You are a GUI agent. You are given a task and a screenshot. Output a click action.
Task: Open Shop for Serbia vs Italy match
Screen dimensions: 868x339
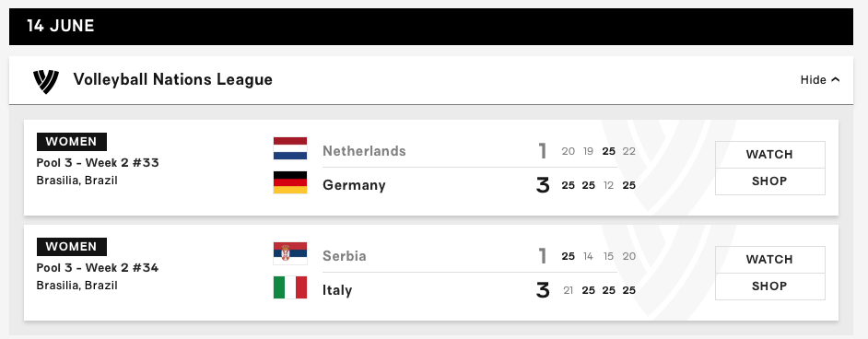click(x=770, y=286)
